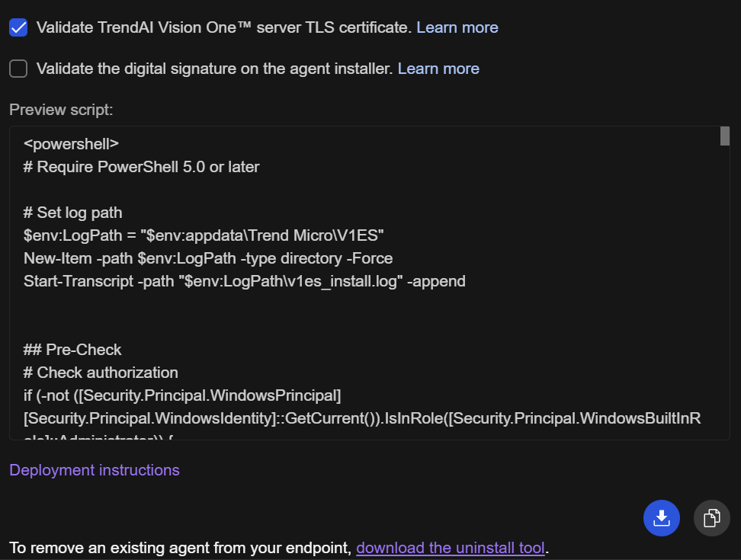Screen dimensions: 741x560
Task: Click the 'Preview script:' label
Action: coord(61,110)
